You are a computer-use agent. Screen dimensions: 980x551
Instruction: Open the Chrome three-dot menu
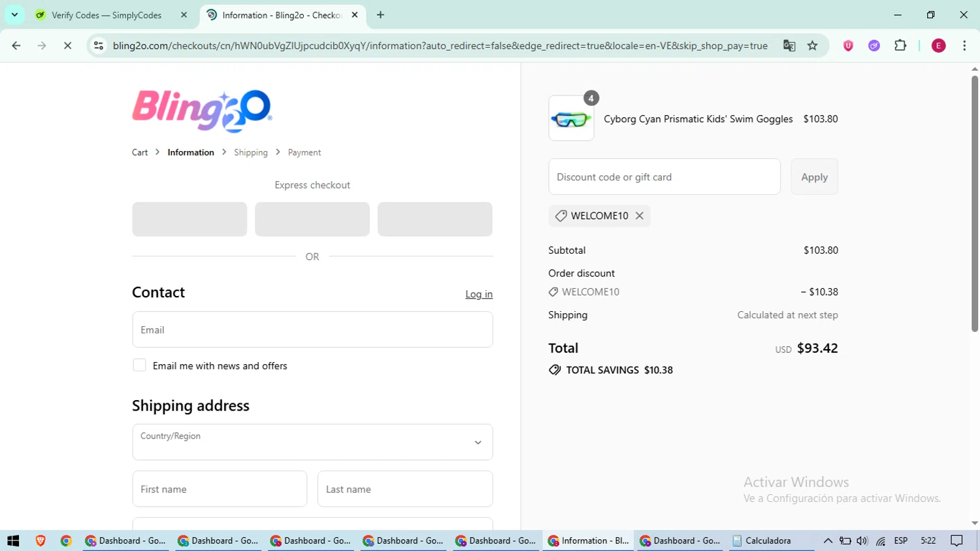964,46
